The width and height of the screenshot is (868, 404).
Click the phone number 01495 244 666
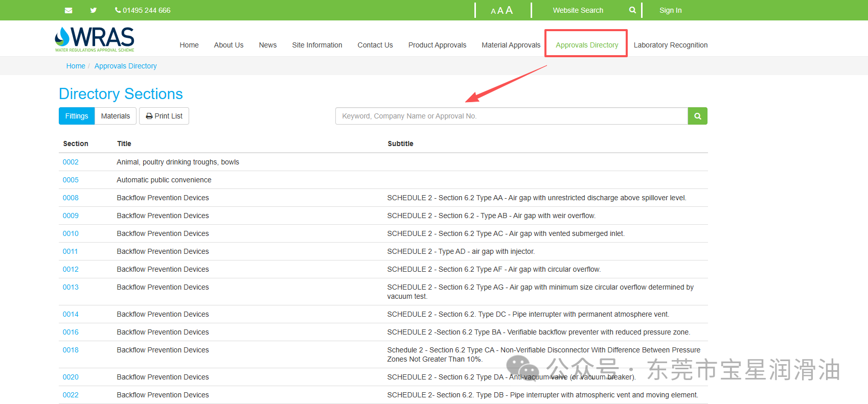pyautogui.click(x=143, y=10)
